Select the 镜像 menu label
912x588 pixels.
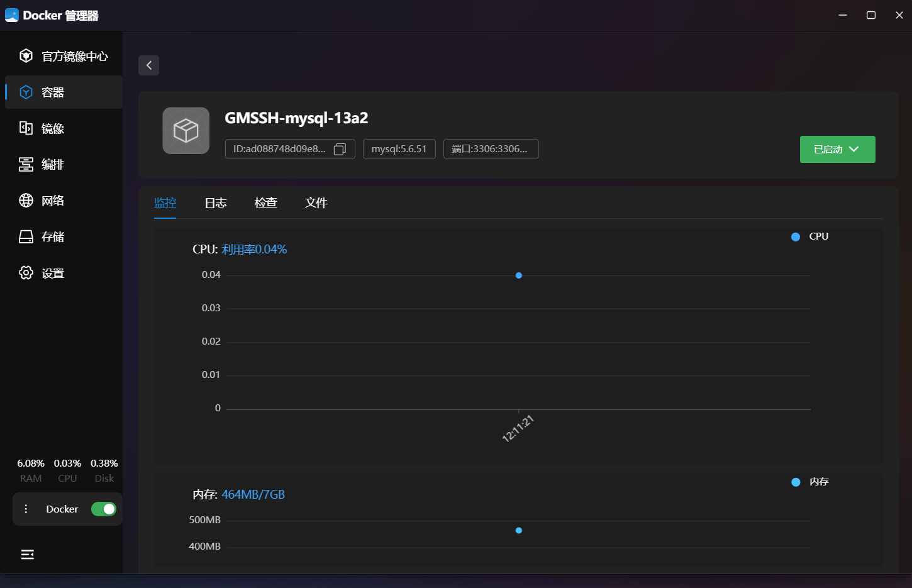coord(53,128)
